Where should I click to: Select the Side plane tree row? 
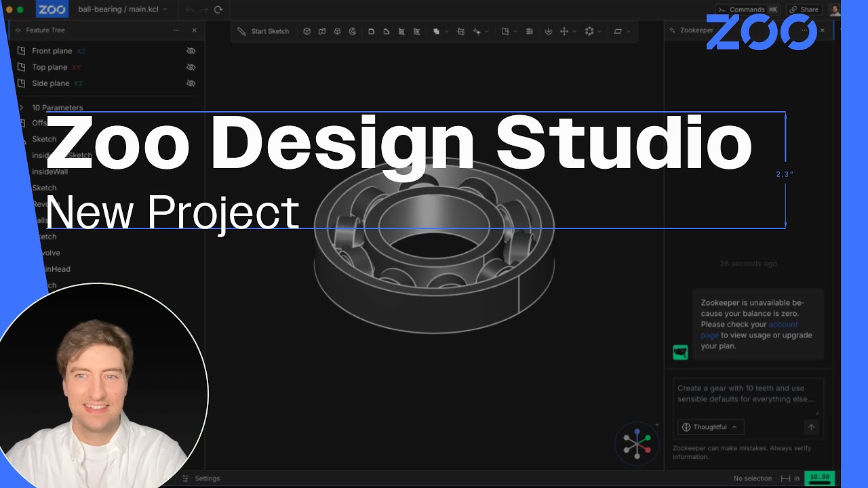click(107, 83)
